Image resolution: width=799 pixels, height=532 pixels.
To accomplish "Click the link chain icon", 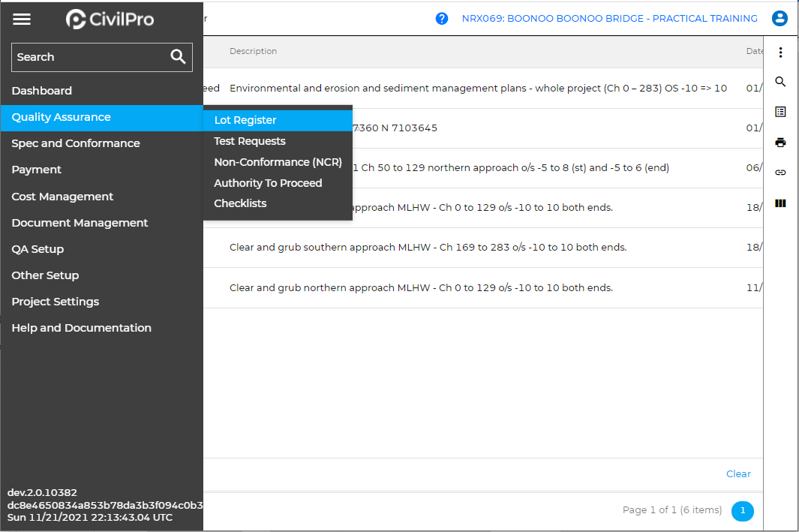I will click(x=780, y=173).
